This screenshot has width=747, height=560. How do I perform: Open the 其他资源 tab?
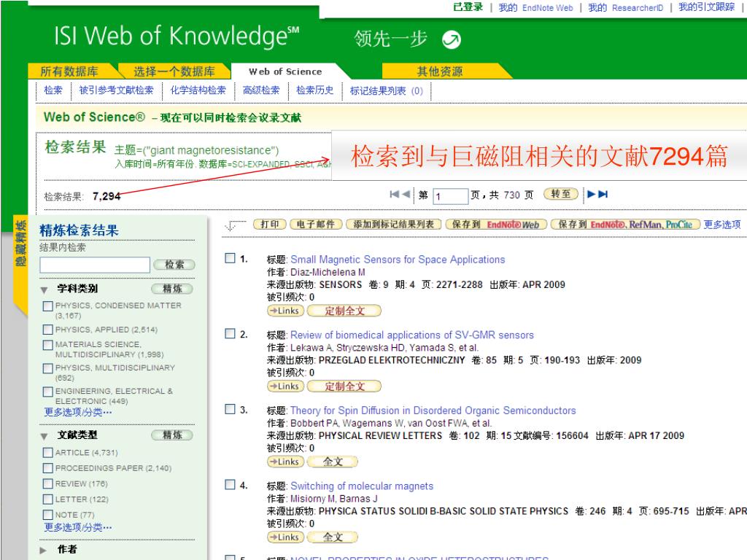coord(440,71)
